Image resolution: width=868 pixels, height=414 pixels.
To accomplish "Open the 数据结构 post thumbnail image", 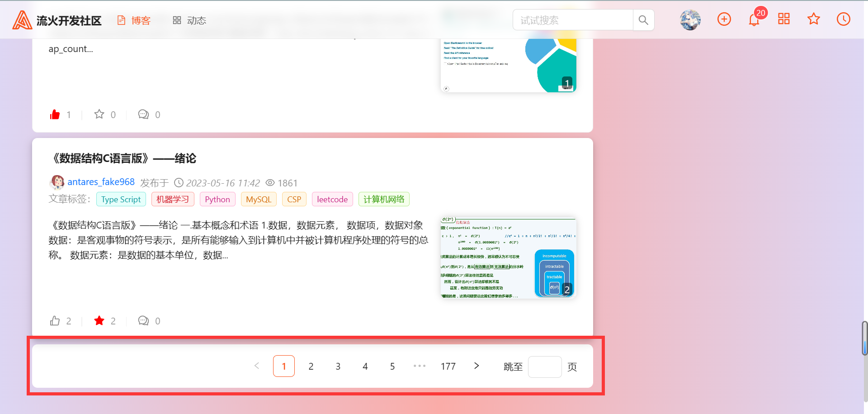I will pos(508,257).
